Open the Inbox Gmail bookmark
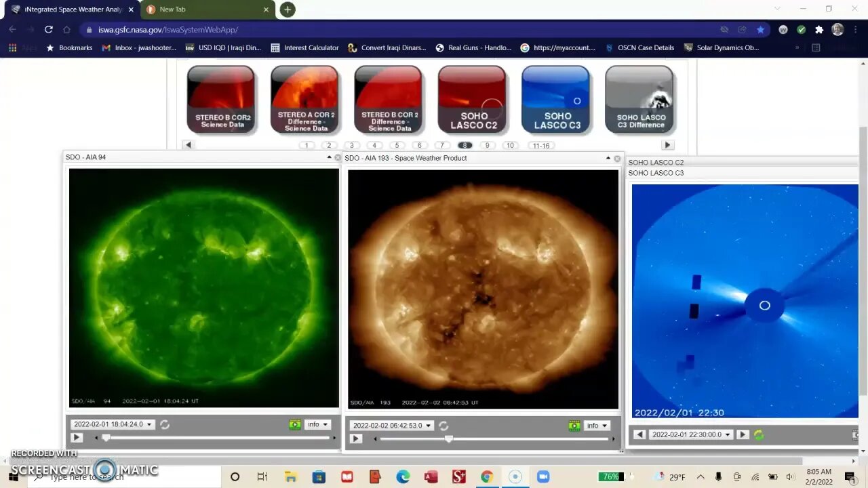 (x=139, y=48)
